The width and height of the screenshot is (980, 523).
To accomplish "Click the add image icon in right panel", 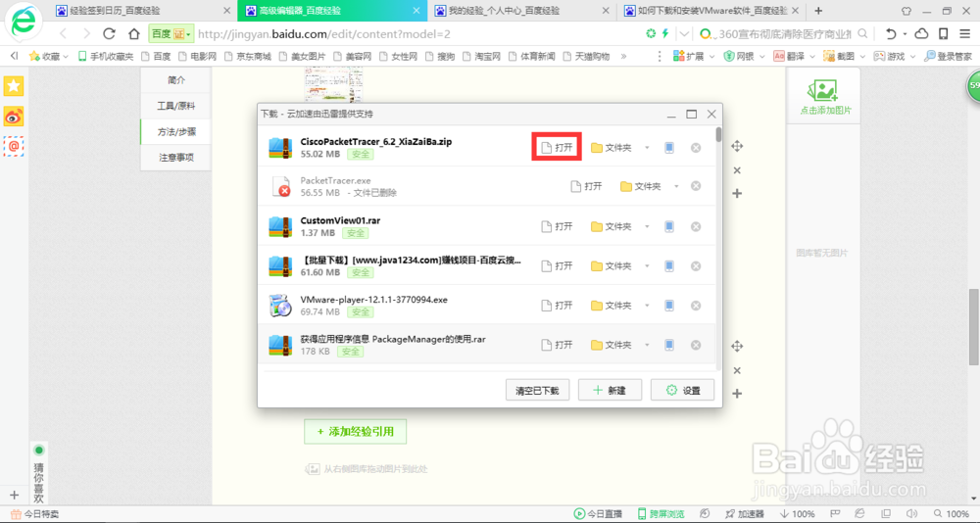I will (x=822, y=91).
